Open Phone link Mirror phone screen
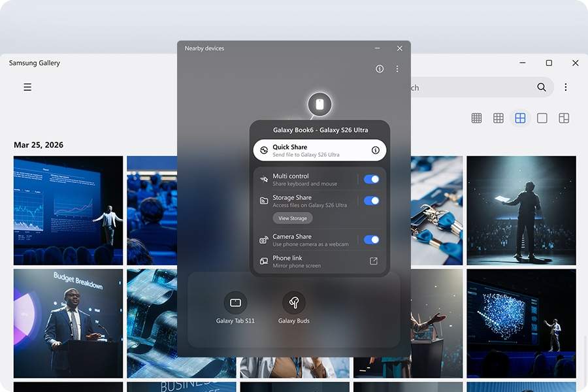This screenshot has height=392, width=588. coord(319,261)
